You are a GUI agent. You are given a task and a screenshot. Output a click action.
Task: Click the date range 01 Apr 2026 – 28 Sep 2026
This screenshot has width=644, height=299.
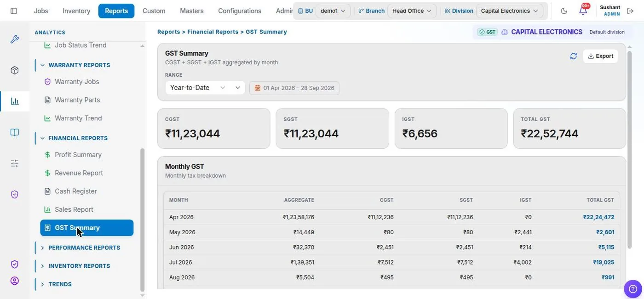click(x=294, y=88)
